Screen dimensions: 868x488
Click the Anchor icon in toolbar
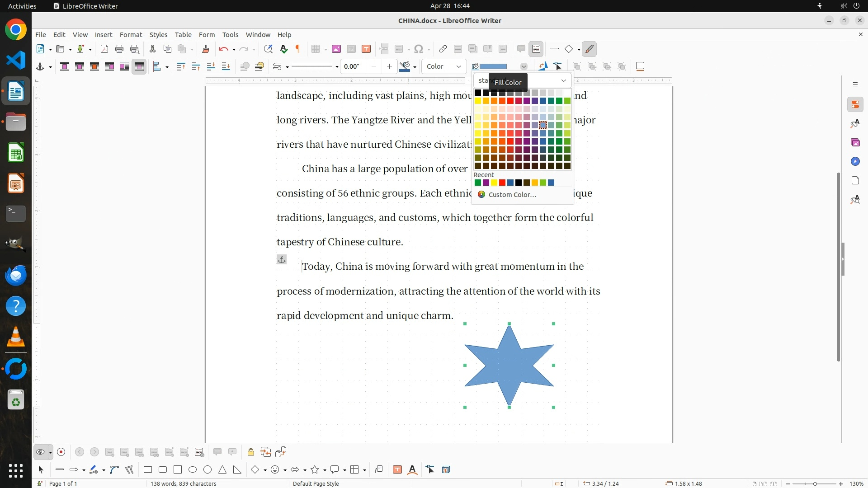coord(40,66)
